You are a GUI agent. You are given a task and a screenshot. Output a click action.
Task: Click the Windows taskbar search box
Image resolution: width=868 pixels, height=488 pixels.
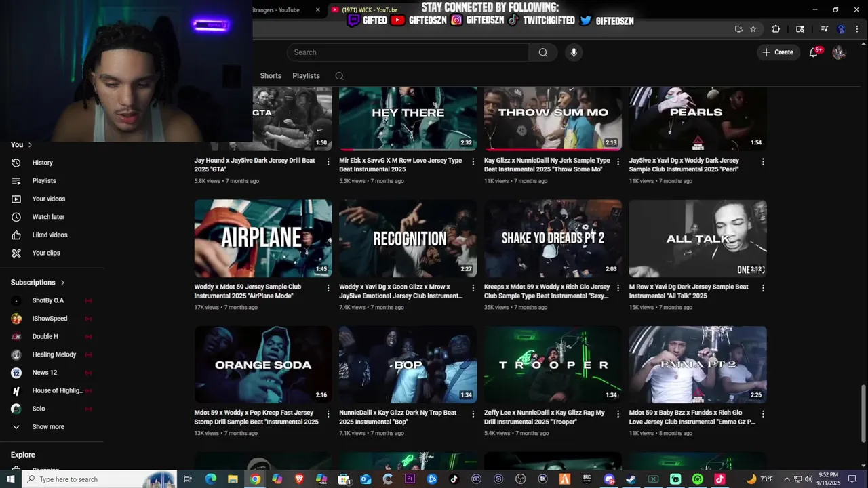[x=99, y=479]
